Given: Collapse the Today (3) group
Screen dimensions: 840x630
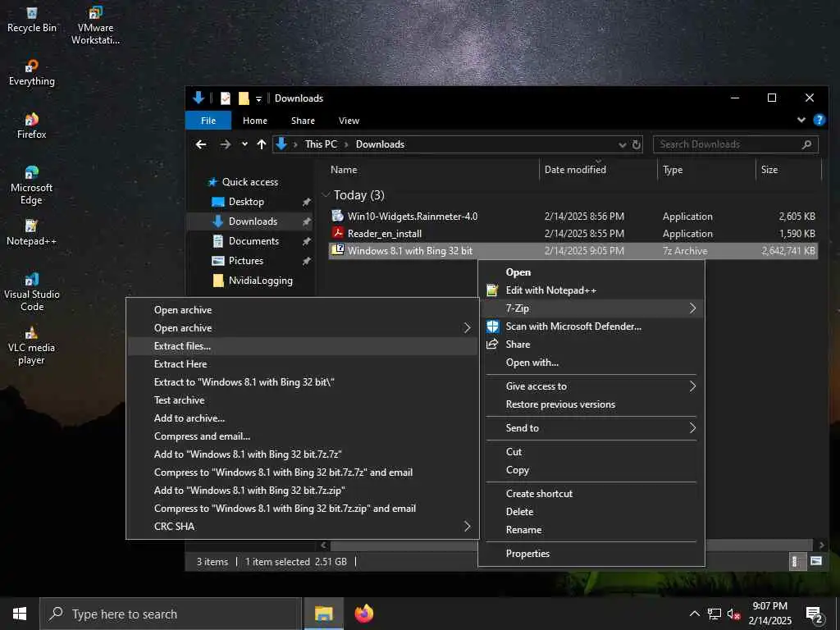Looking at the screenshot, I should point(326,194).
